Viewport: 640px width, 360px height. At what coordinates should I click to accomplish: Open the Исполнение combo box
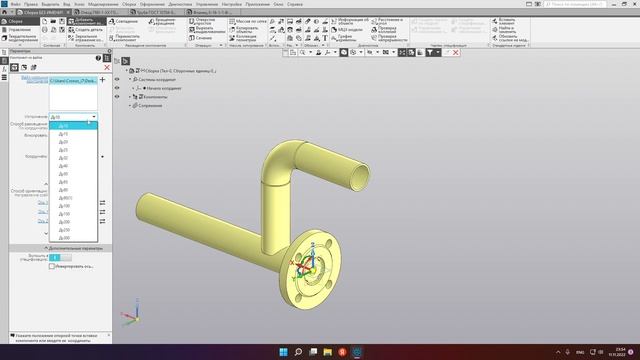tap(73, 117)
